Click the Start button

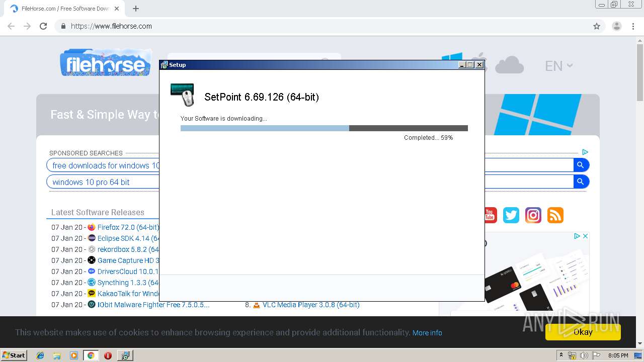(x=14, y=355)
